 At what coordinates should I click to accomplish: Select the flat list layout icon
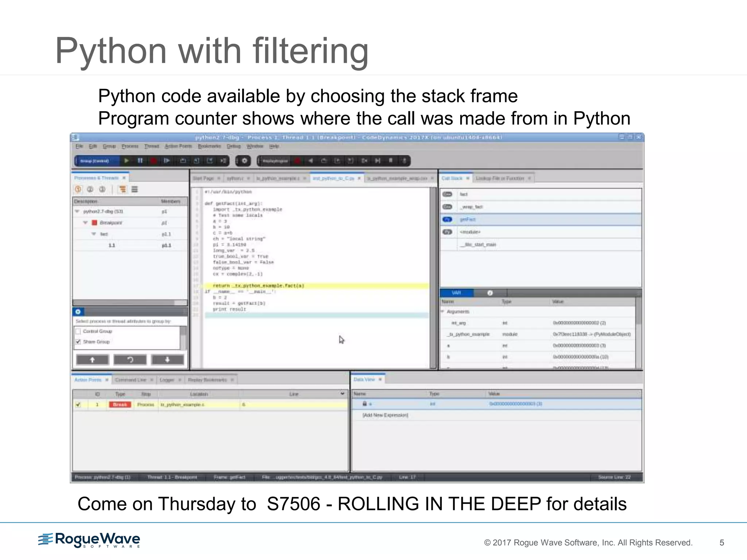(135, 189)
